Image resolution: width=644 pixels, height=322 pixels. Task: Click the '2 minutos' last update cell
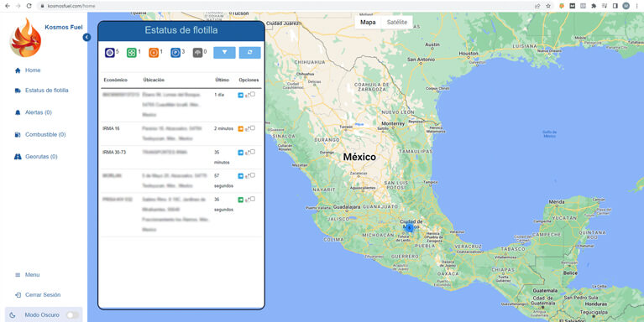click(223, 128)
